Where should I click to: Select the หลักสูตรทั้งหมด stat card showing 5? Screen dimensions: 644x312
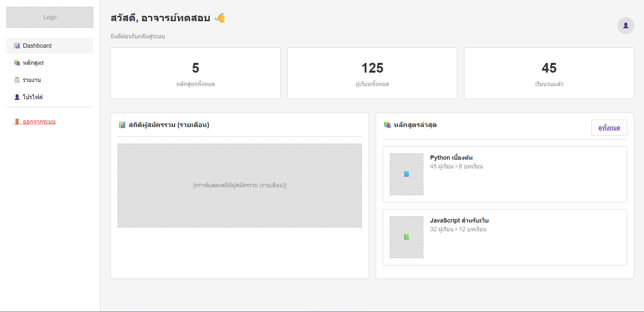(195, 73)
